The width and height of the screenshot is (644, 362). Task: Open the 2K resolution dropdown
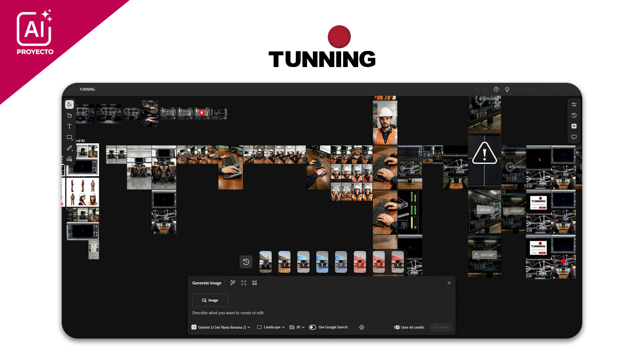tap(297, 327)
